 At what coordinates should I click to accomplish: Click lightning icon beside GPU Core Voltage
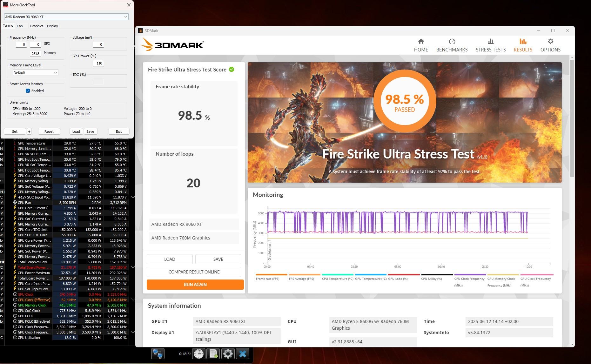(x=15, y=176)
